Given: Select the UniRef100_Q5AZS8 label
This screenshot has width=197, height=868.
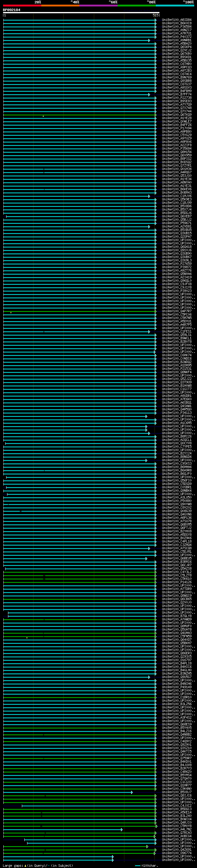Looking at the screenshot, I should point(176,568).
